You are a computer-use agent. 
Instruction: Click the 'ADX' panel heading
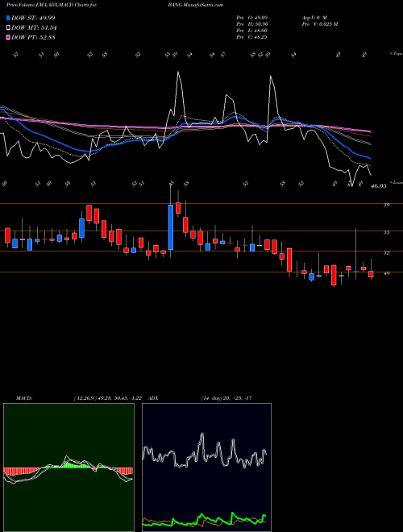[153, 398]
